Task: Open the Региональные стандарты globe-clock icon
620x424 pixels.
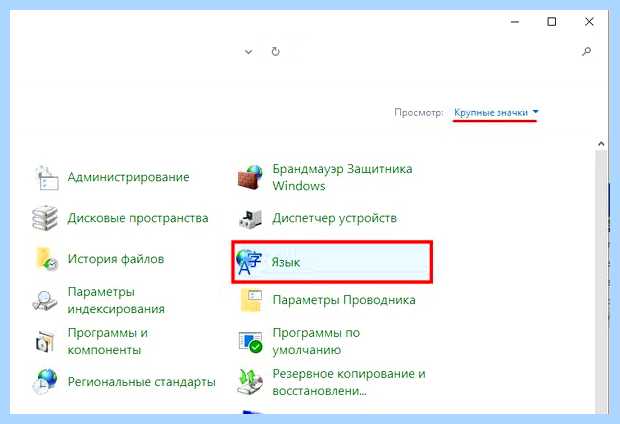Action: (45, 382)
